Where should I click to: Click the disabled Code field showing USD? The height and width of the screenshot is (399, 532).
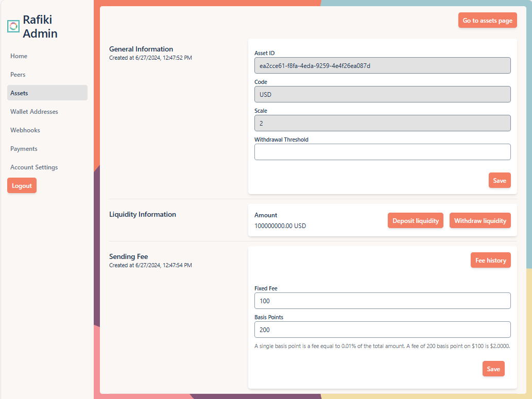click(382, 94)
